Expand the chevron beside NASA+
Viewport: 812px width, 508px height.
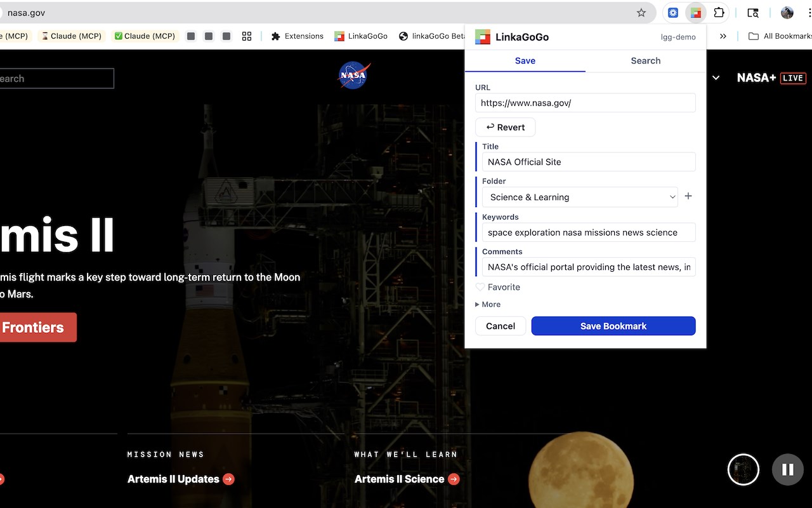click(x=716, y=78)
